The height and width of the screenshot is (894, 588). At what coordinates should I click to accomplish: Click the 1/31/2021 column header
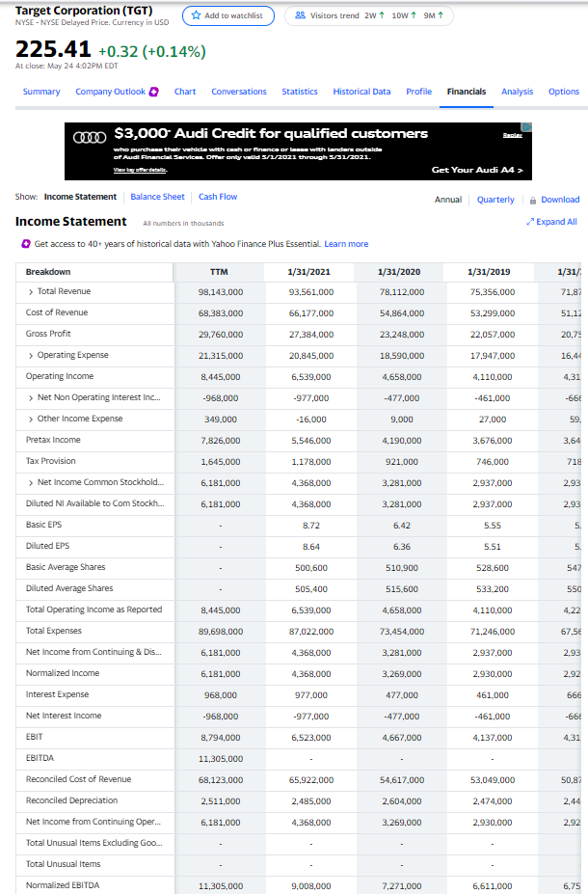point(308,272)
